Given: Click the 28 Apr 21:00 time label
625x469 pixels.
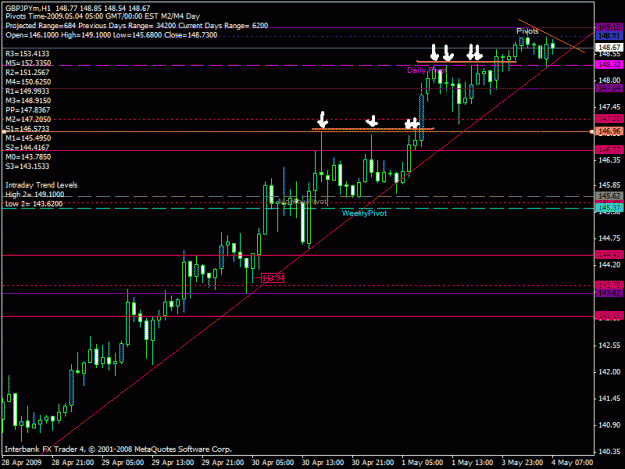Looking at the screenshot, I should tap(73, 463).
